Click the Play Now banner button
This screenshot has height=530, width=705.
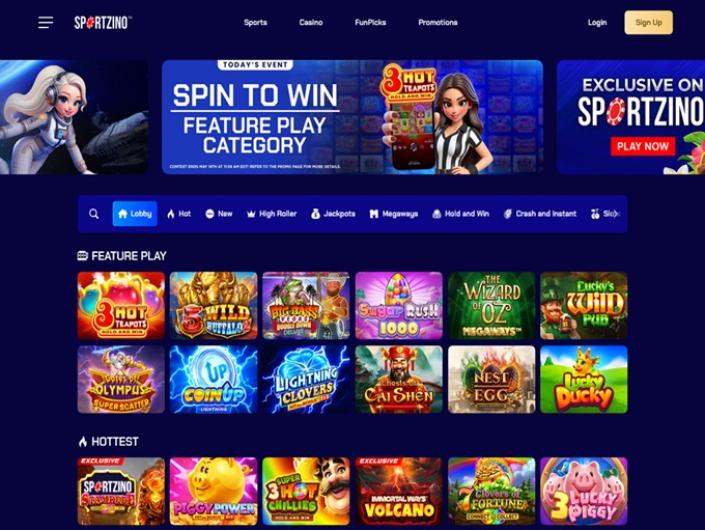(x=643, y=147)
